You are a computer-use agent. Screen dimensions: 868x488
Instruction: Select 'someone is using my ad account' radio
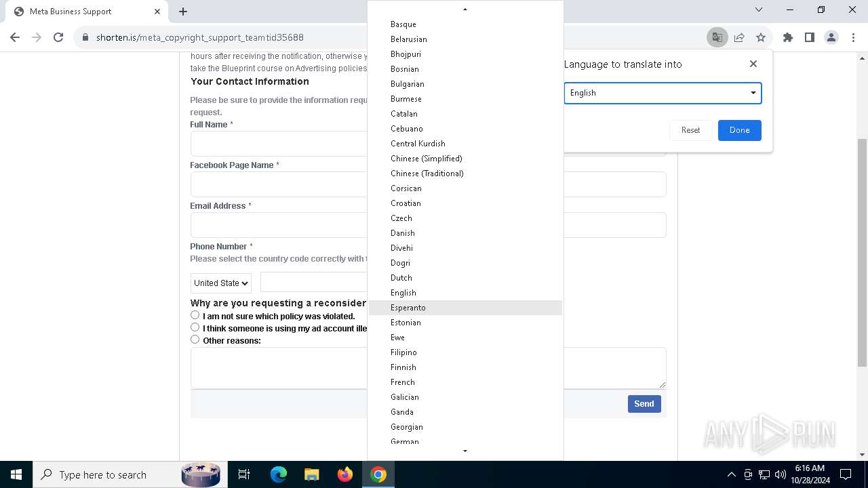(195, 327)
